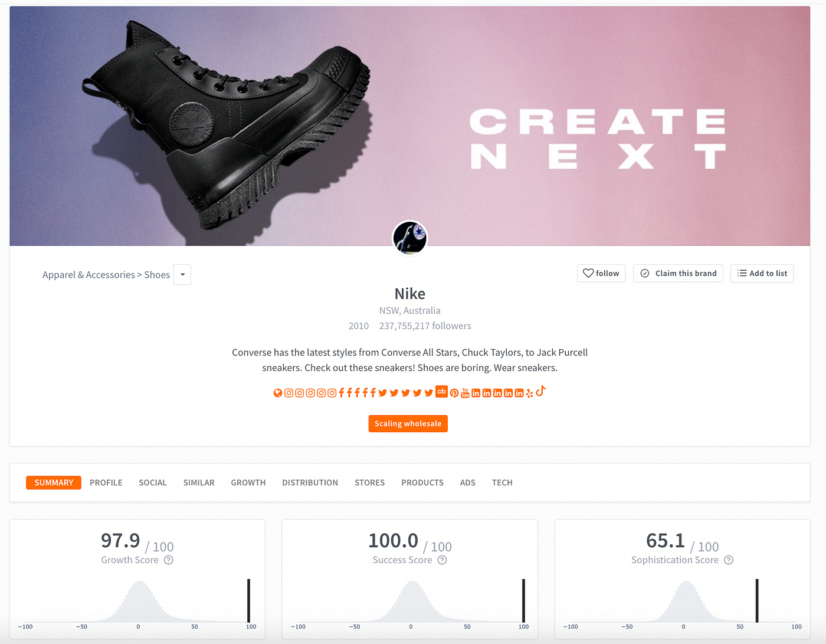Click the round brand avatar logo
826x644 pixels.
click(410, 238)
